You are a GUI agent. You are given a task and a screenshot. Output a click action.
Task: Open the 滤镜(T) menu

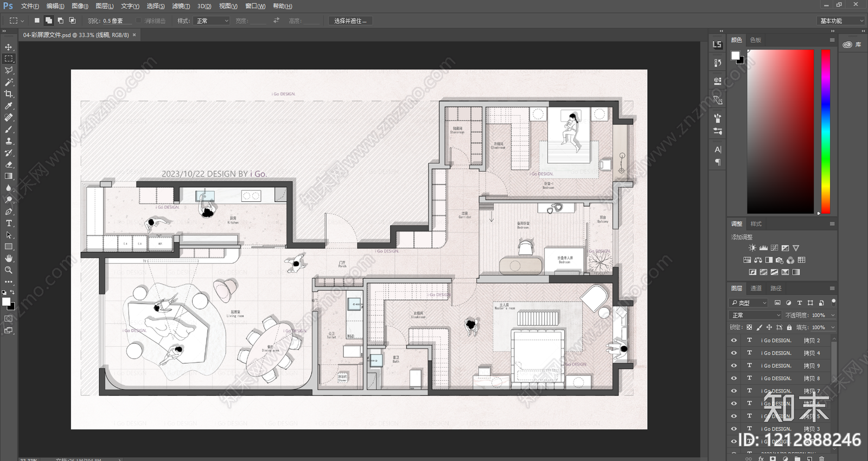point(181,6)
